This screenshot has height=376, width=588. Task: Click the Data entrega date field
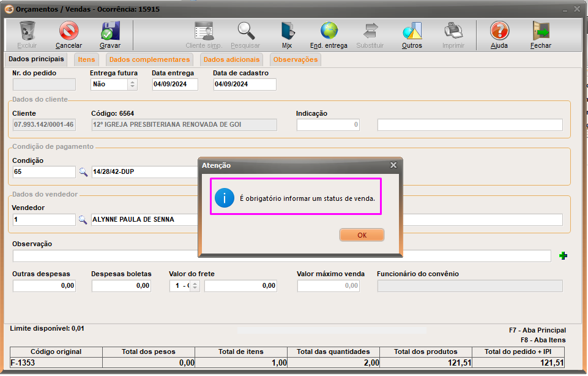tap(174, 85)
